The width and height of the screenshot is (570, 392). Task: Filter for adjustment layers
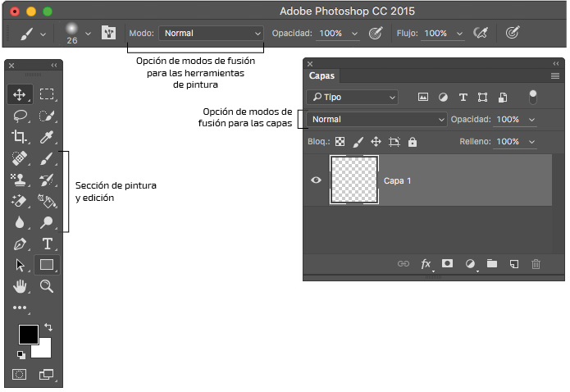click(x=443, y=97)
